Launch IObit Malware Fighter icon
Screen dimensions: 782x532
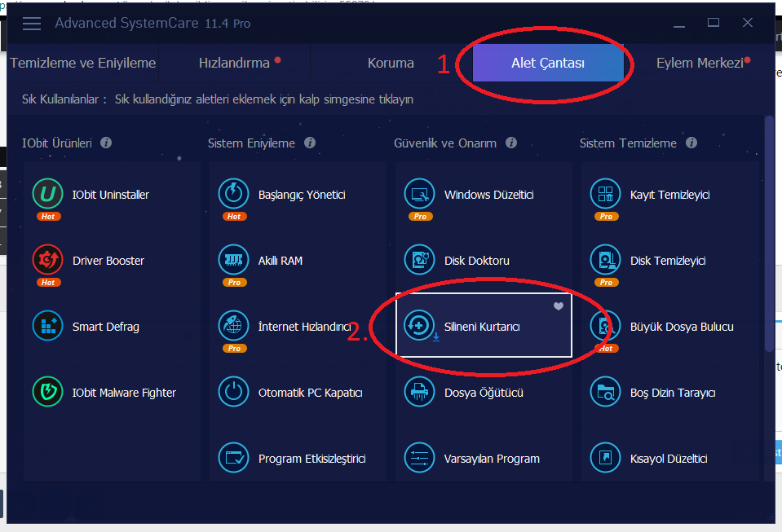48,392
